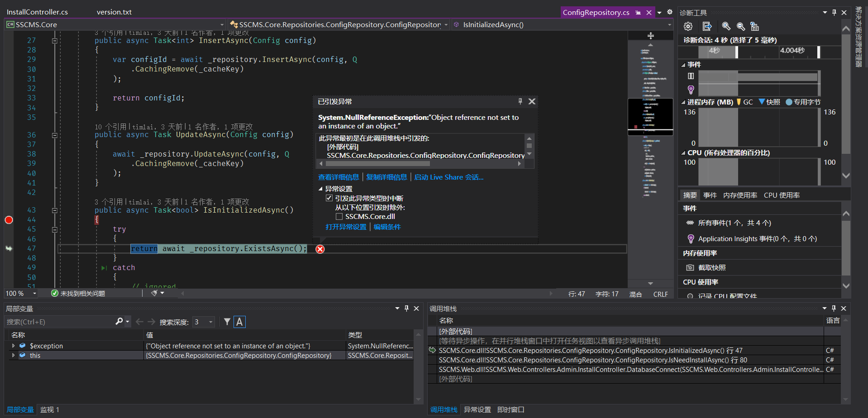Open diagnostic tools settings gear
868x418 pixels.
tap(688, 26)
